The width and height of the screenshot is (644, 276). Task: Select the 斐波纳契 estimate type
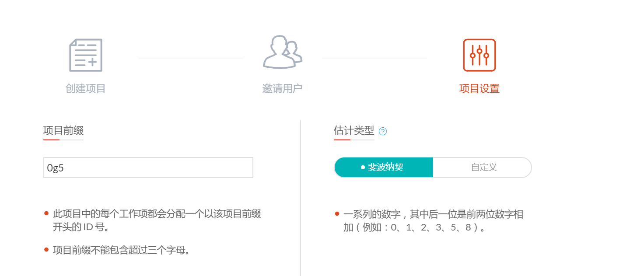385,168
